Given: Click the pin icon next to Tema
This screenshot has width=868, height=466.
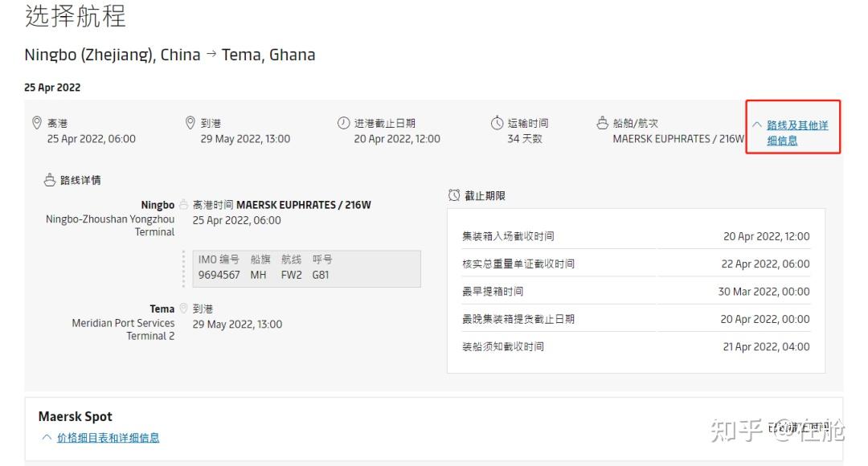Looking at the screenshot, I should pos(183,309).
